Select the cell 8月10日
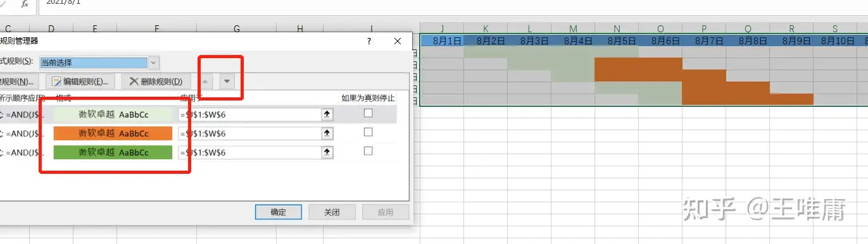Viewport: 868px width, 244px height. 835,40
